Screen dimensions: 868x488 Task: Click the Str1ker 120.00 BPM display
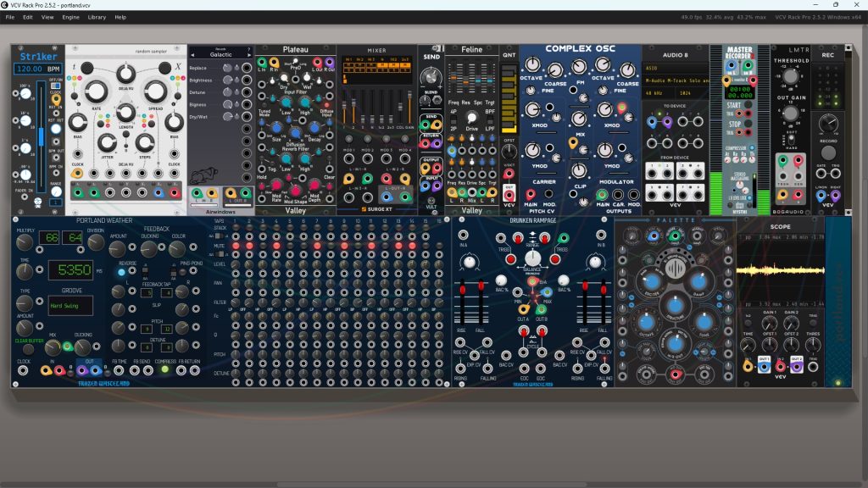click(37, 69)
